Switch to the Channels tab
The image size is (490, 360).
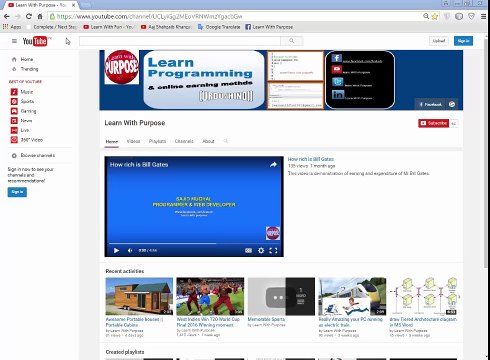184,141
